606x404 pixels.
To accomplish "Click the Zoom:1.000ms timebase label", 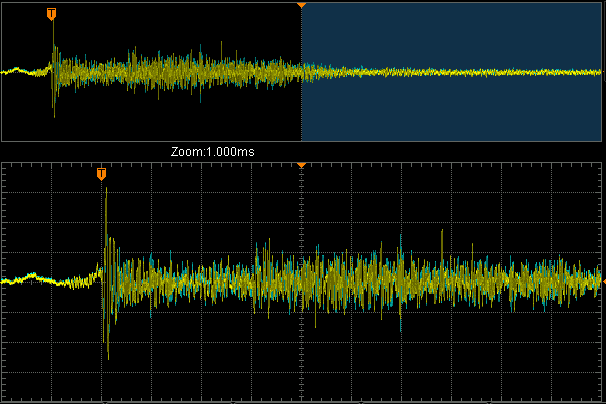I will 213,152.
